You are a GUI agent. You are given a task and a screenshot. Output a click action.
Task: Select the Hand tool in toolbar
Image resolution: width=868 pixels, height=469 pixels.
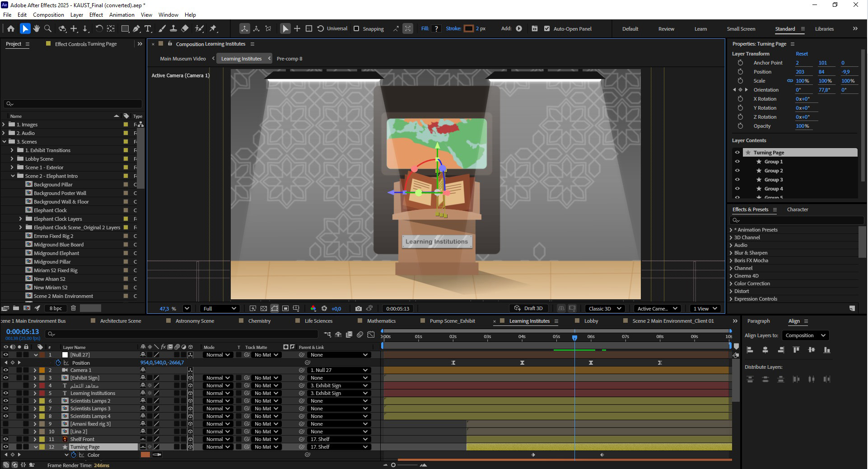(x=36, y=28)
